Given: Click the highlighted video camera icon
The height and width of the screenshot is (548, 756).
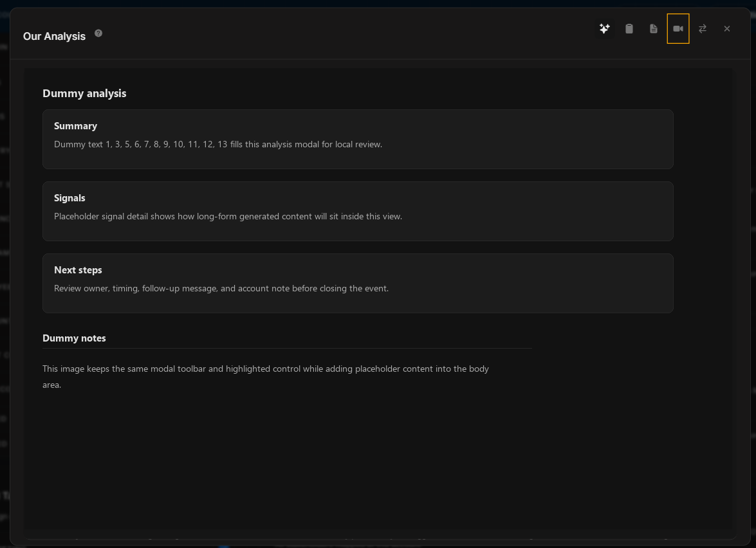Looking at the screenshot, I should 678,28.
